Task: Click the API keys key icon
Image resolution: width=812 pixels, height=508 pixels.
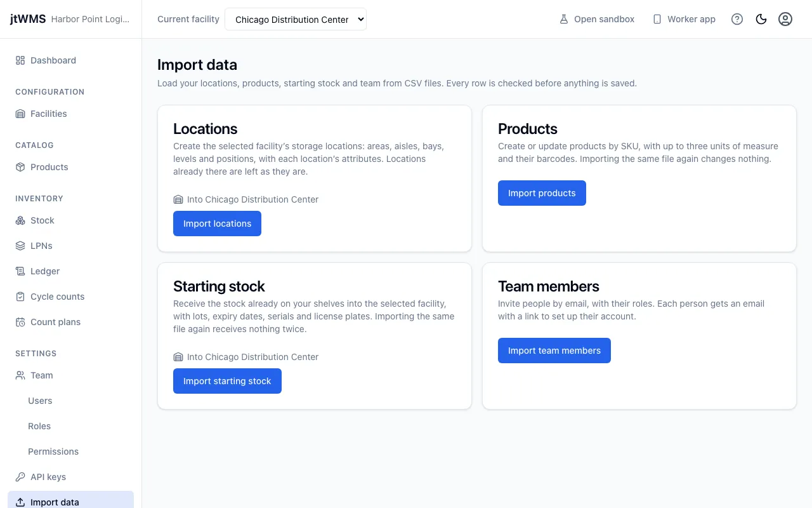Action: click(20, 477)
